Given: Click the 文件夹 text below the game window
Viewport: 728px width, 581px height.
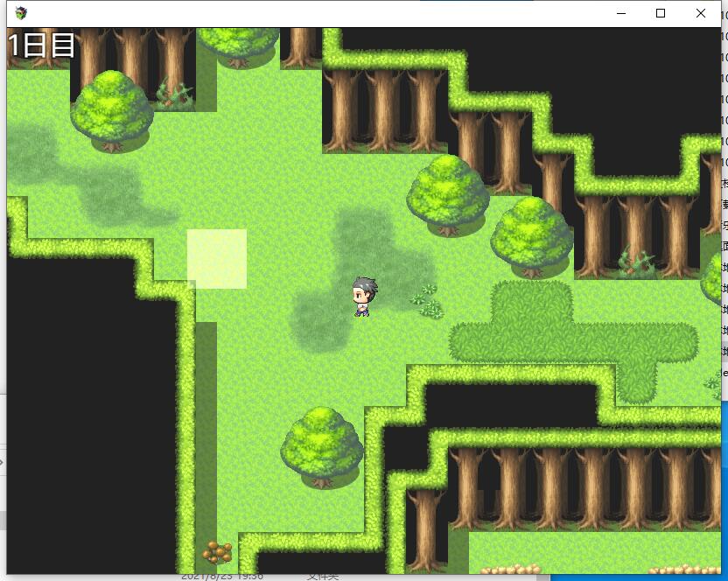Looking at the screenshot, I should [322, 576].
